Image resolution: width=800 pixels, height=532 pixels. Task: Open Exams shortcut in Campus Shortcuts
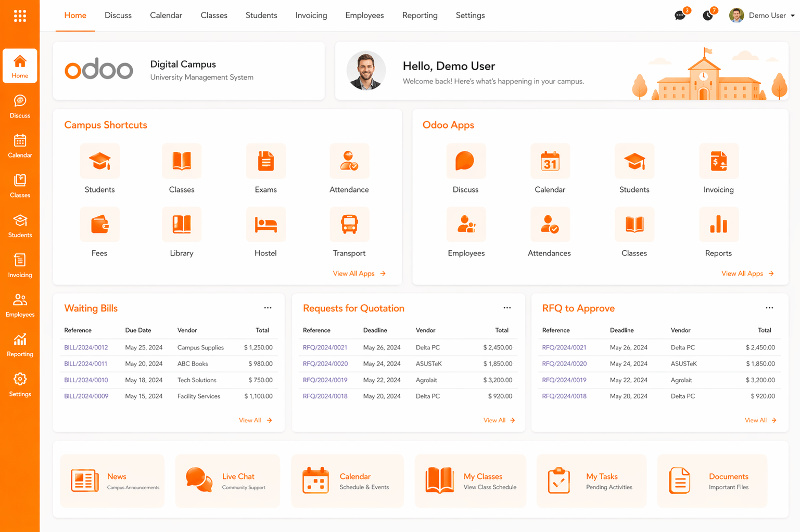click(265, 162)
